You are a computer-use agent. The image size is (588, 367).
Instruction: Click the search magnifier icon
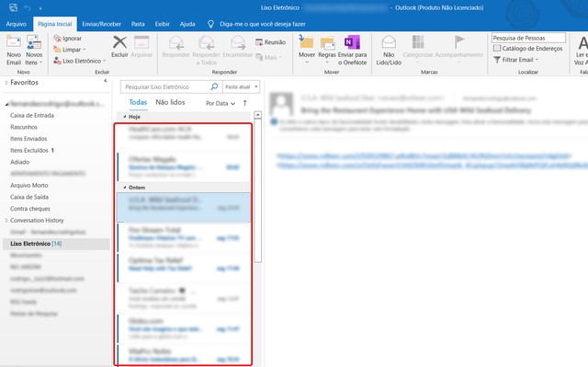[x=214, y=86]
